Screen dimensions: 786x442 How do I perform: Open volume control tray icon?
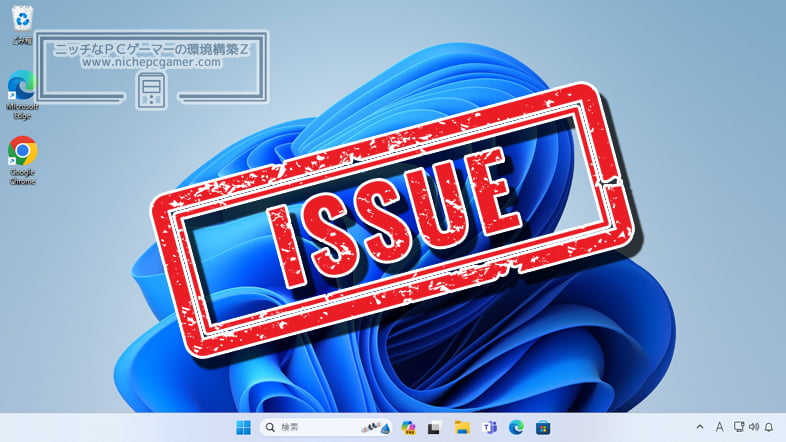point(753,427)
